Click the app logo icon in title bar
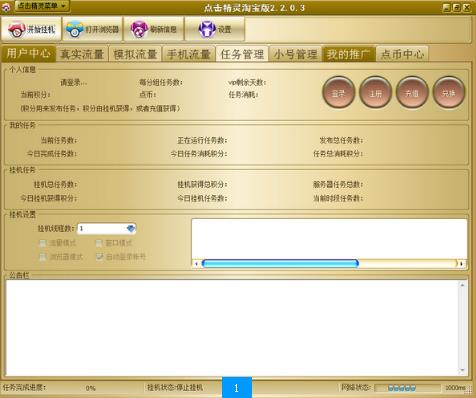The image size is (476, 398). (6, 7)
